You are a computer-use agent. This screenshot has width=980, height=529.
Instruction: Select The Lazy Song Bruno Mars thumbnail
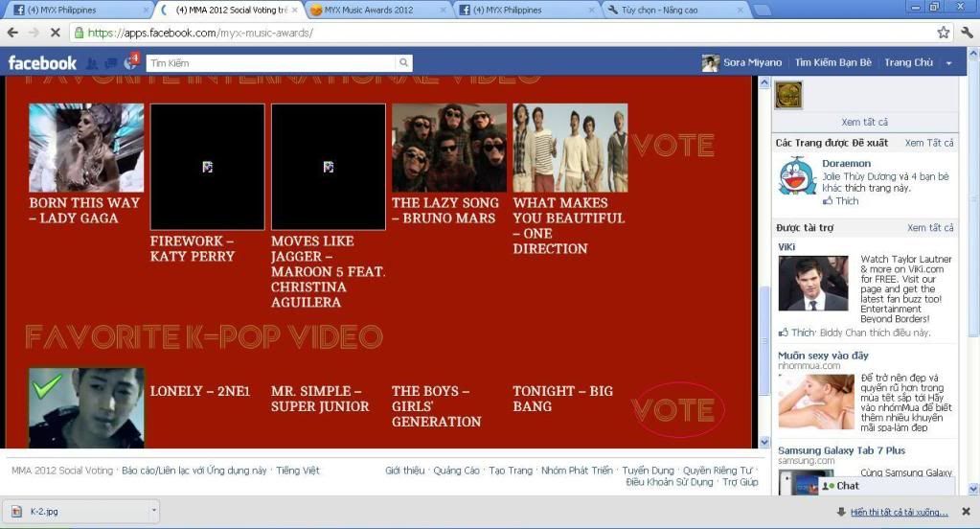click(x=449, y=148)
